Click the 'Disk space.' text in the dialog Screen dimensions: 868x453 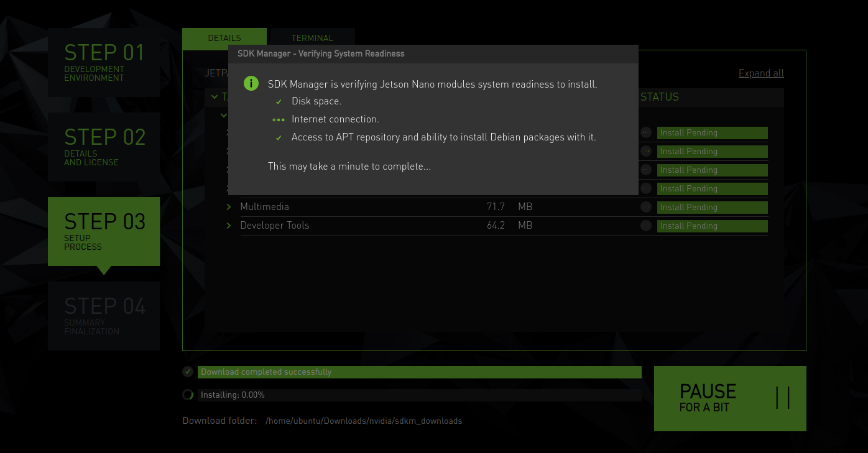[x=316, y=101]
